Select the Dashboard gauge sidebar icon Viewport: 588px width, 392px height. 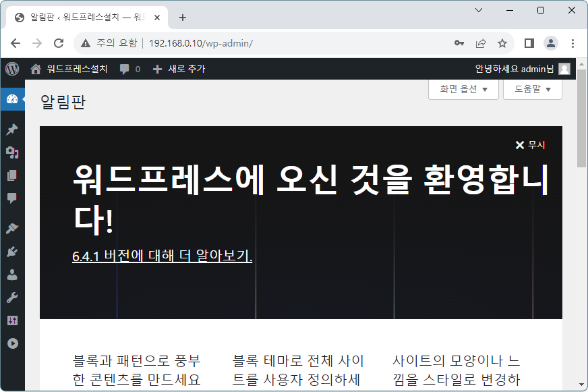pyautogui.click(x=12, y=99)
